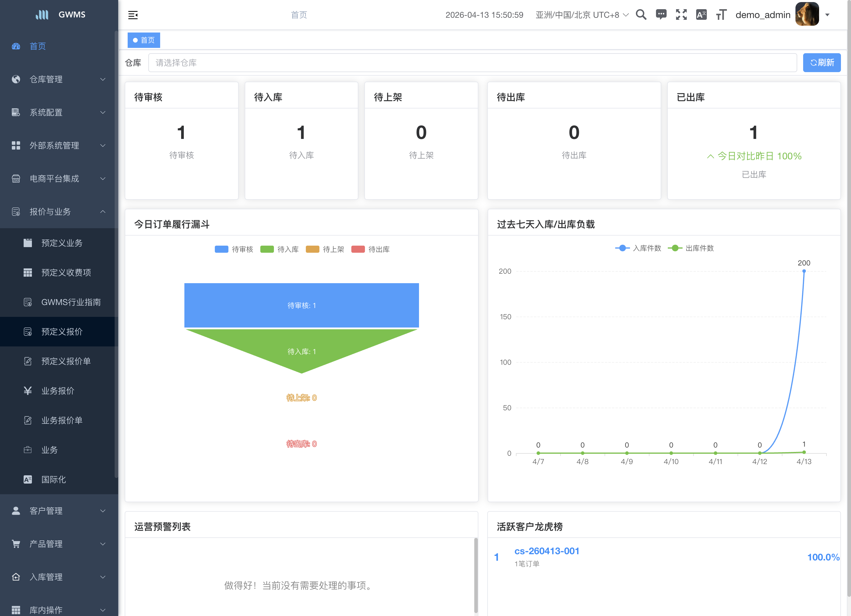The height and width of the screenshot is (616, 851).
Task: Open the 预定义业务 submenu item
Action: tap(59, 243)
